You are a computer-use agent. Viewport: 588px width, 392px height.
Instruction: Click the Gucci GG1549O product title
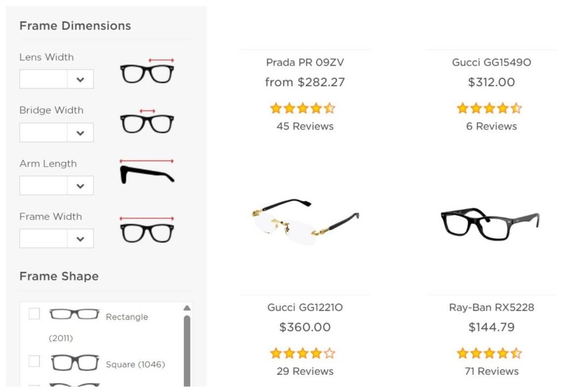(491, 63)
